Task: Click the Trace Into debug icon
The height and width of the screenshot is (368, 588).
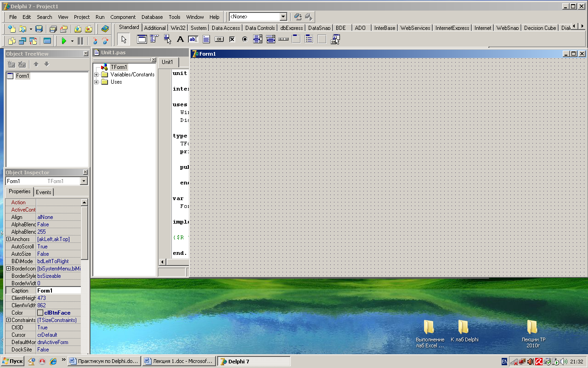Action: click(95, 41)
